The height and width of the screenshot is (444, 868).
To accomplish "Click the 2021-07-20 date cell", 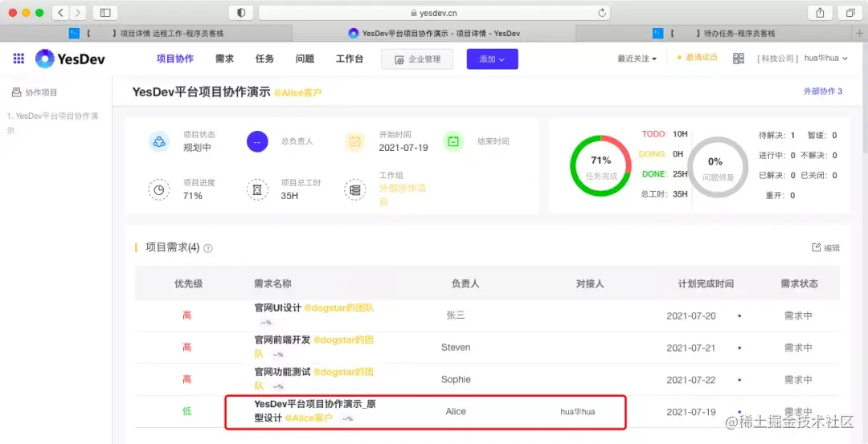I will click(691, 316).
